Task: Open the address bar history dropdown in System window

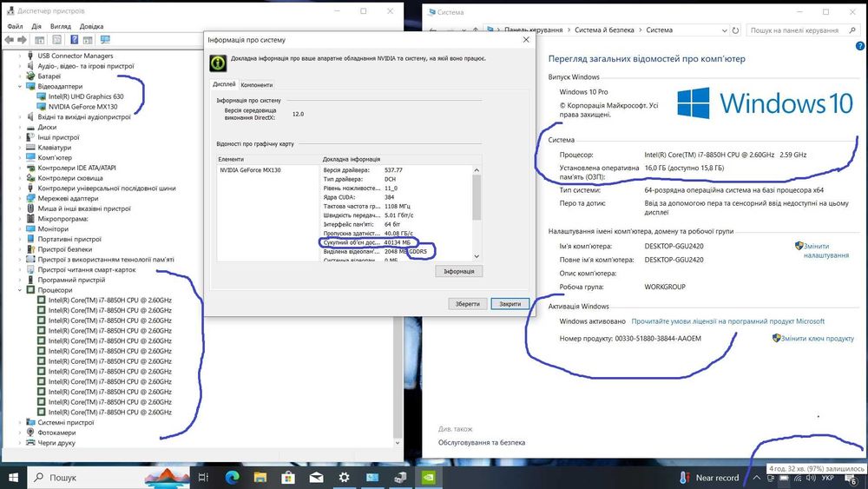Action: (724, 30)
